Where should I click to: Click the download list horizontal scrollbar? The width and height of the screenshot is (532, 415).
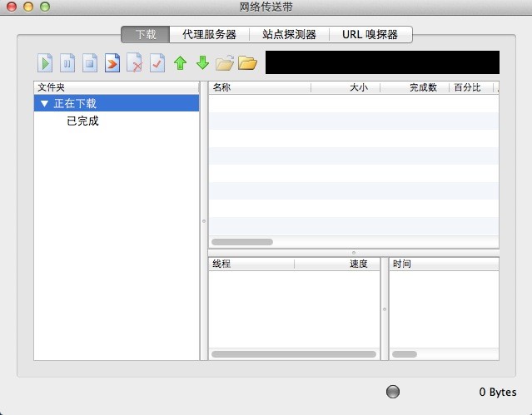[x=242, y=242]
